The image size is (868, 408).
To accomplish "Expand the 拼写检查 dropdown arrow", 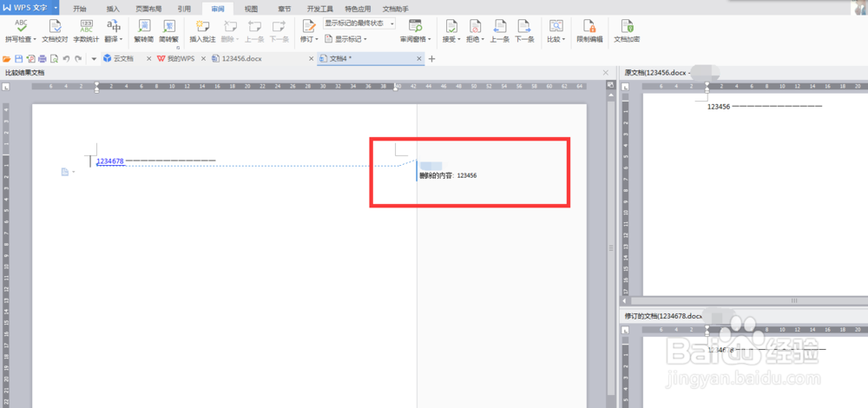I will point(35,39).
